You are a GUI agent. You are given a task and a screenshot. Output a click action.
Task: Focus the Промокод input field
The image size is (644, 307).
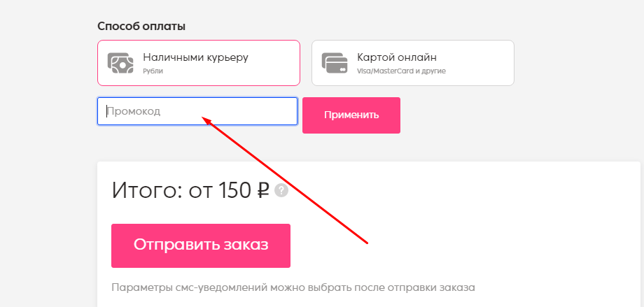point(197,111)
